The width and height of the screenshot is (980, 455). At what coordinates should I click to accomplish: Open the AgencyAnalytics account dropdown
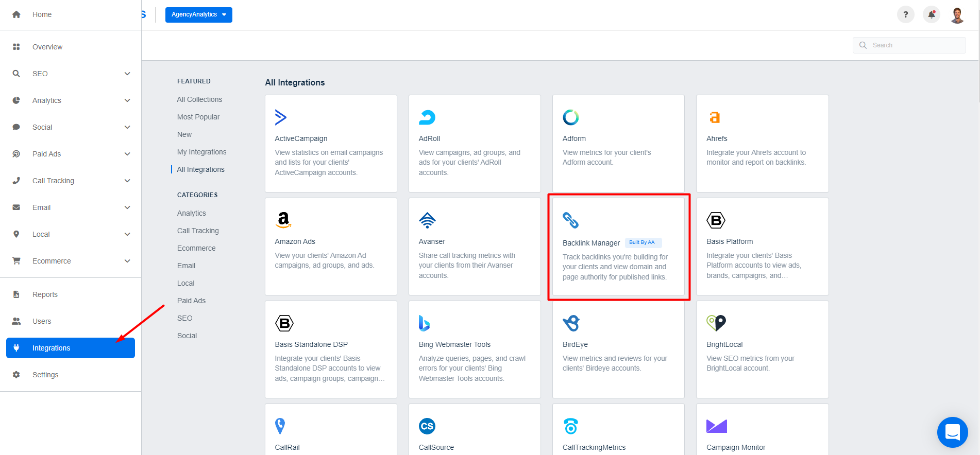(199, 14)
